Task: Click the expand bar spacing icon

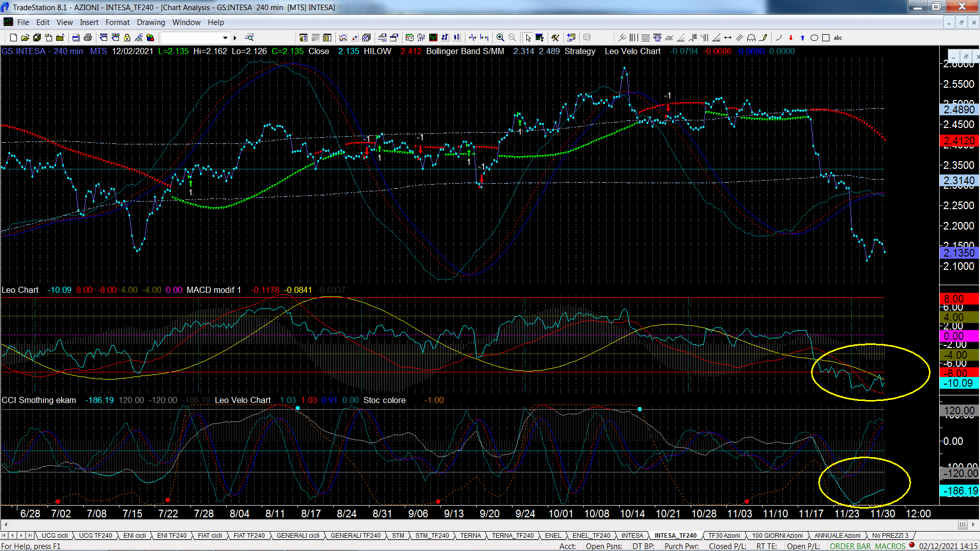Action: pos(484,37)
